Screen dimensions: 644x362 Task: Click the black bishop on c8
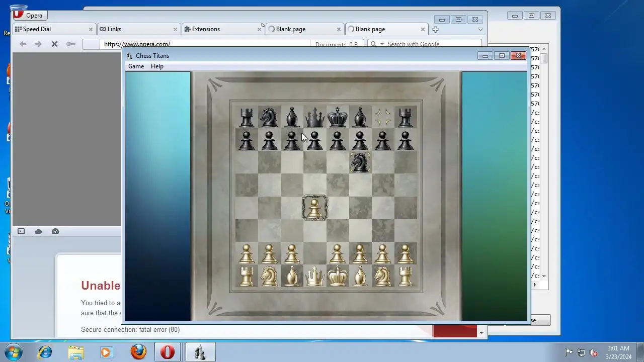click(x=292, y=117)
